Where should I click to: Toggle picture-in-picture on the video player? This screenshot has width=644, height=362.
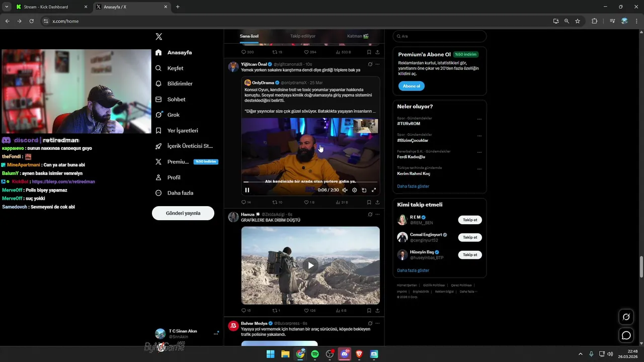364,190
